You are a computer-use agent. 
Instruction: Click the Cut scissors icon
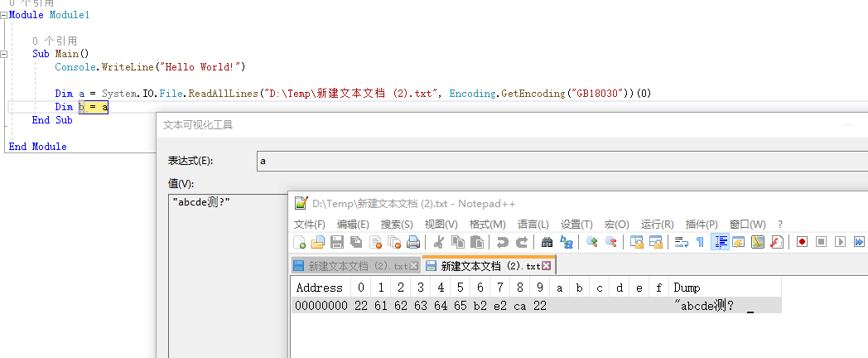[439, 242]
